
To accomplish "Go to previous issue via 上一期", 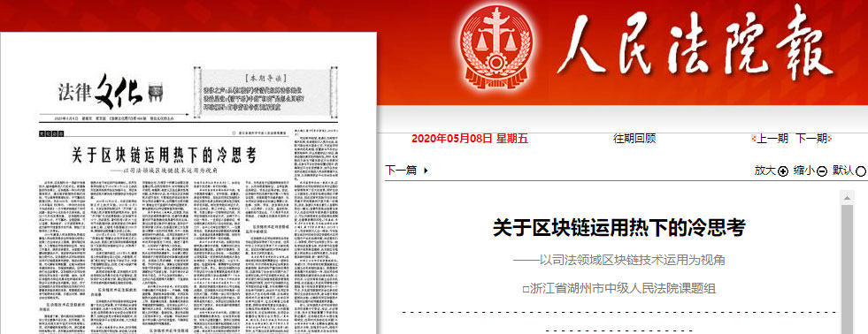I will tap(772, 138).
